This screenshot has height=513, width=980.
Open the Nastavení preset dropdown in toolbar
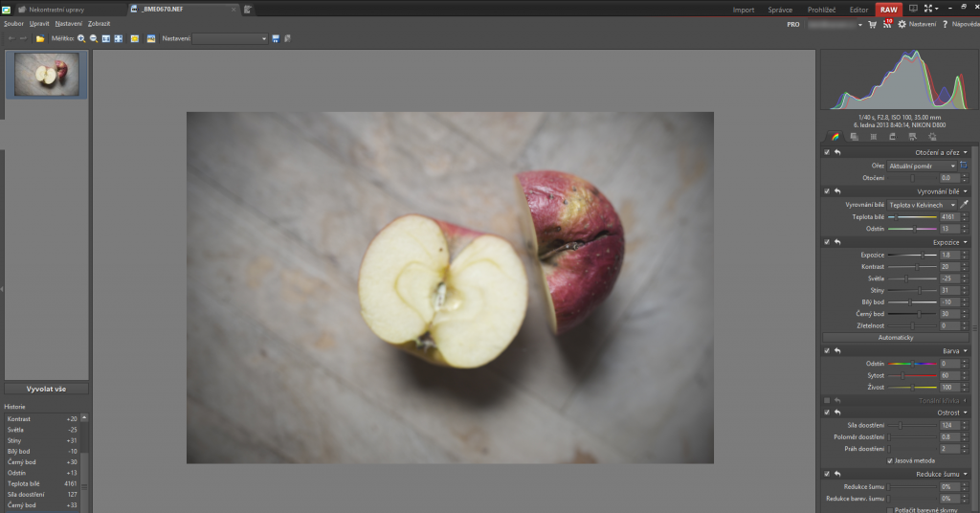tap(230, 38)
